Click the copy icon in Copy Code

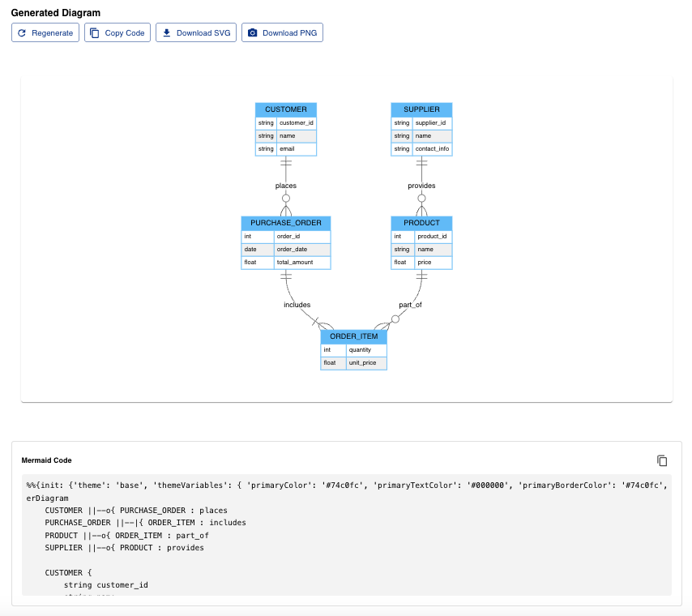pos(95,33)
